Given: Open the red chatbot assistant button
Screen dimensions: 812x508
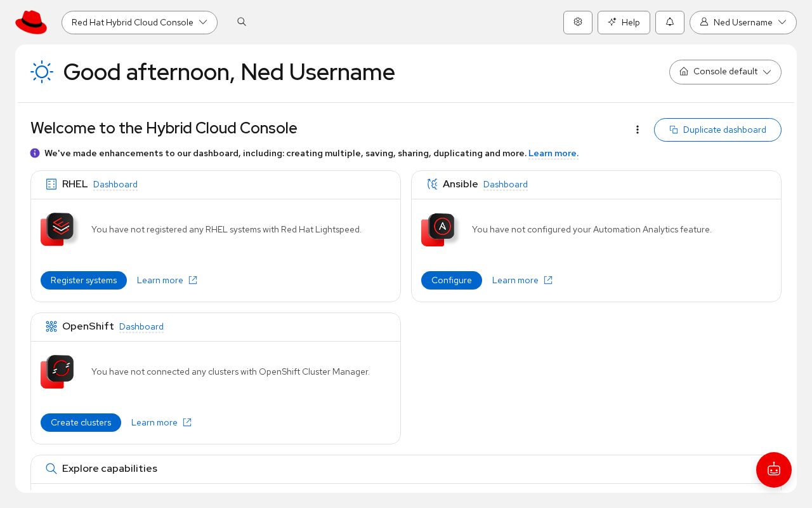Looking at the screenshot, I should pos(774,470).
